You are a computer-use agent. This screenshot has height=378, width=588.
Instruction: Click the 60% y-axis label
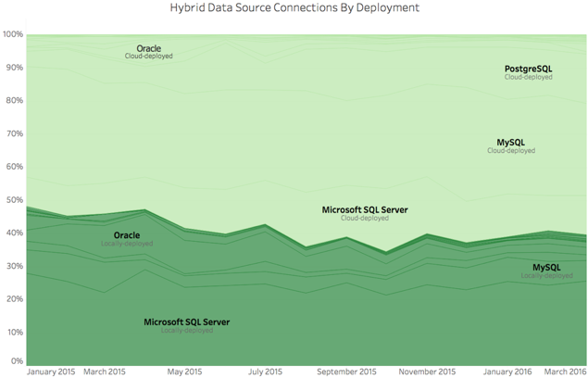pos(15,167)
